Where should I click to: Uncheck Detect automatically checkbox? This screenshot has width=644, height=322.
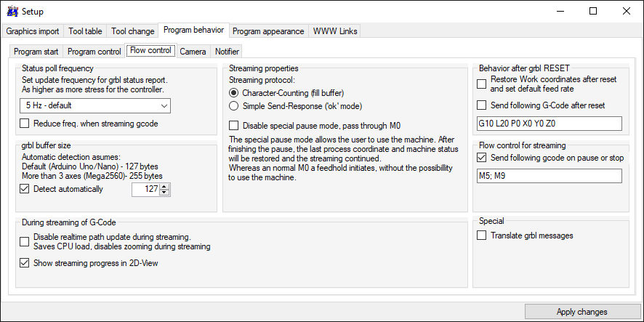pyautogui.click(x=25, y=189)
